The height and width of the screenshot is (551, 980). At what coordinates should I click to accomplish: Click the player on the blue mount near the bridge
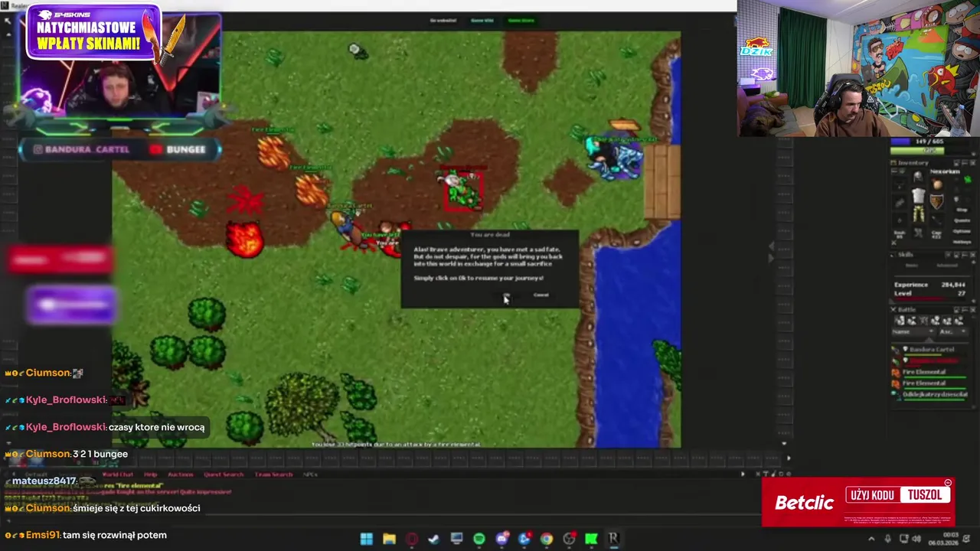[x=615, y=158]
